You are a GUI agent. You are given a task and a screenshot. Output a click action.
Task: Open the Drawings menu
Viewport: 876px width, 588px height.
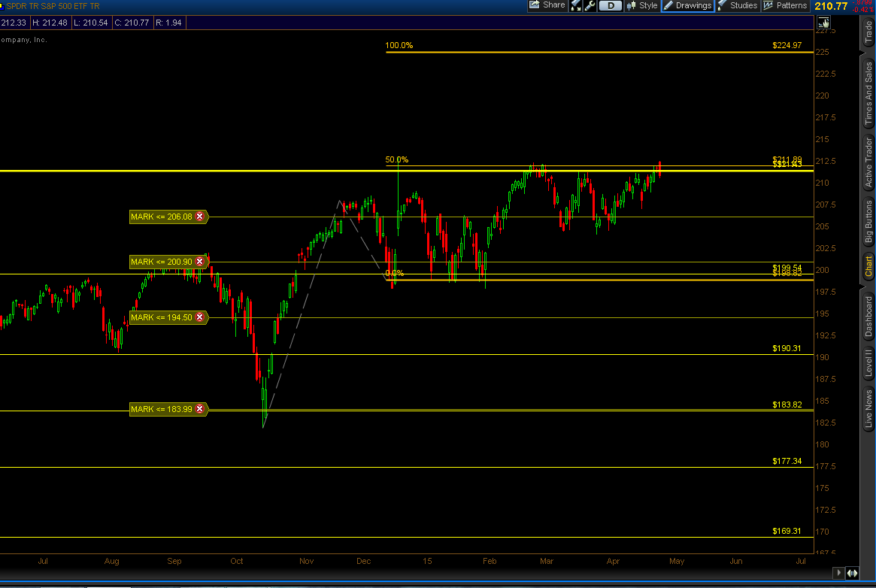[x=688, y=5]
